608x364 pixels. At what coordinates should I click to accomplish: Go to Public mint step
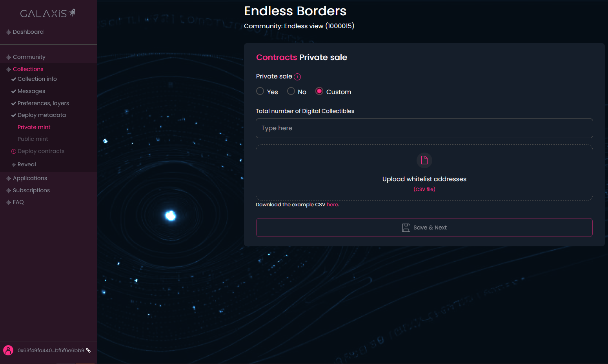point(33,139)
